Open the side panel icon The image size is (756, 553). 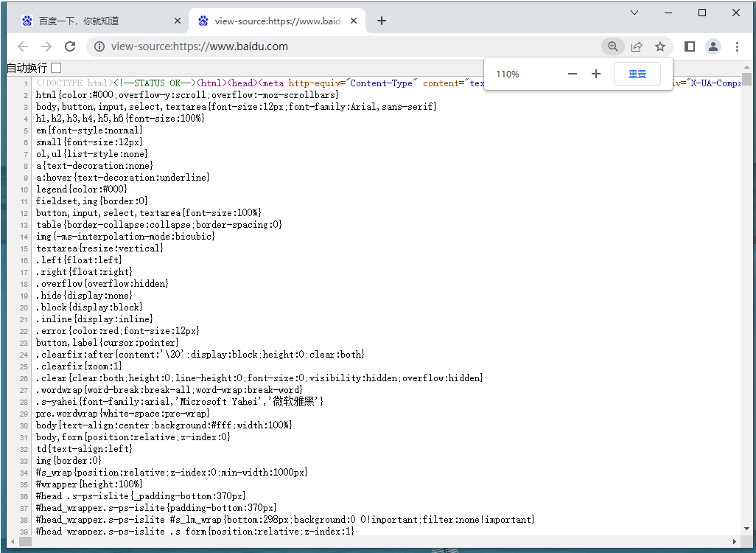[690, 46]
